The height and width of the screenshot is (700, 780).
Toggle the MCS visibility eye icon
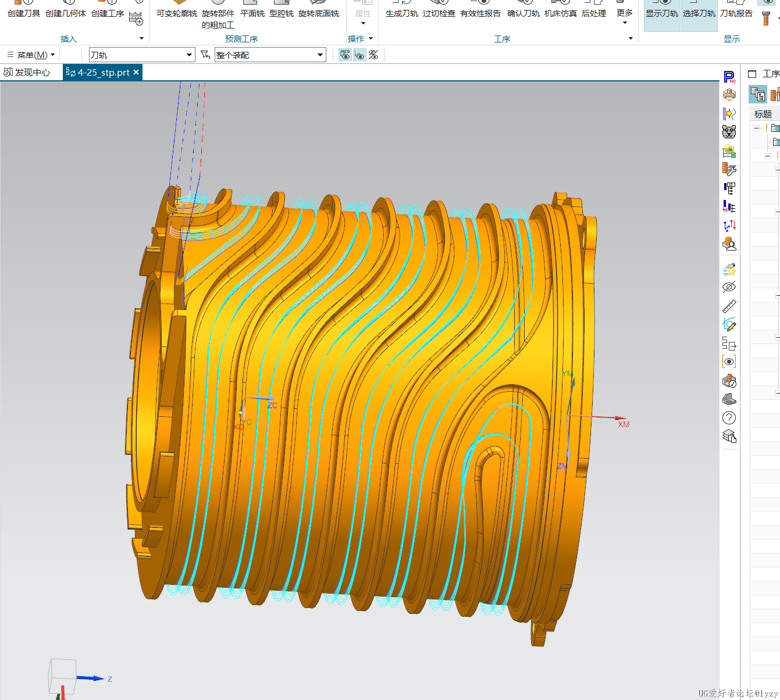[346, 55]
